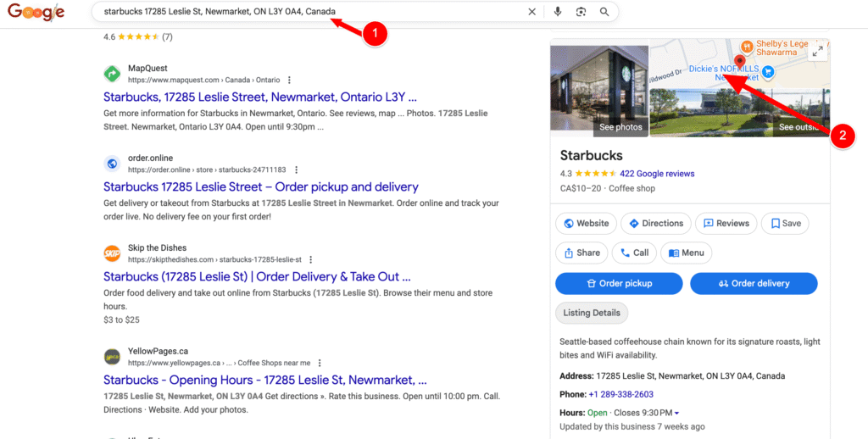Screen dimensions: 868x439
Task: Open the MapQuest result options menu
Action: tap(289, 81)
